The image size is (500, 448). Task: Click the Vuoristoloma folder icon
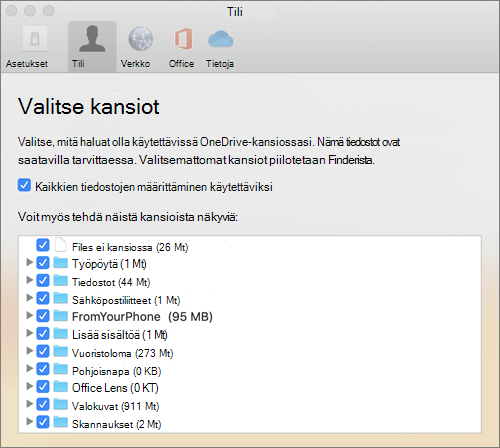tap(61, 351)
